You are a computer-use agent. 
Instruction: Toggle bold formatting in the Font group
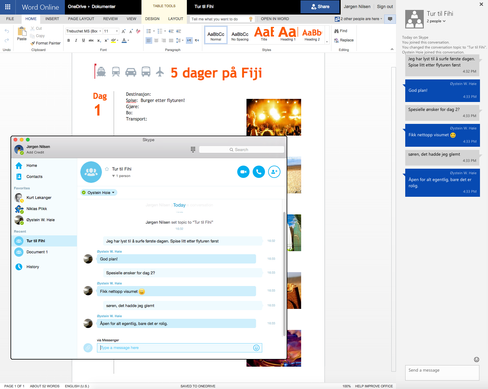(68, 40)
